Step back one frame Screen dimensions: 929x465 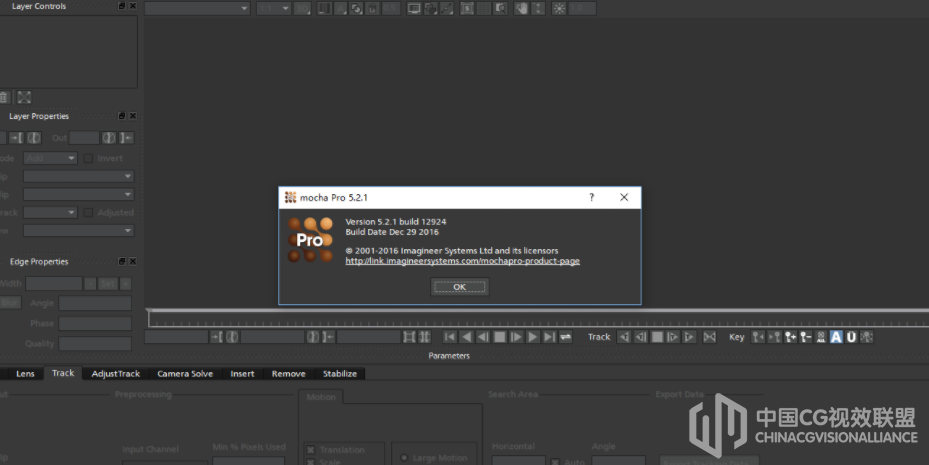coord(483,337)
